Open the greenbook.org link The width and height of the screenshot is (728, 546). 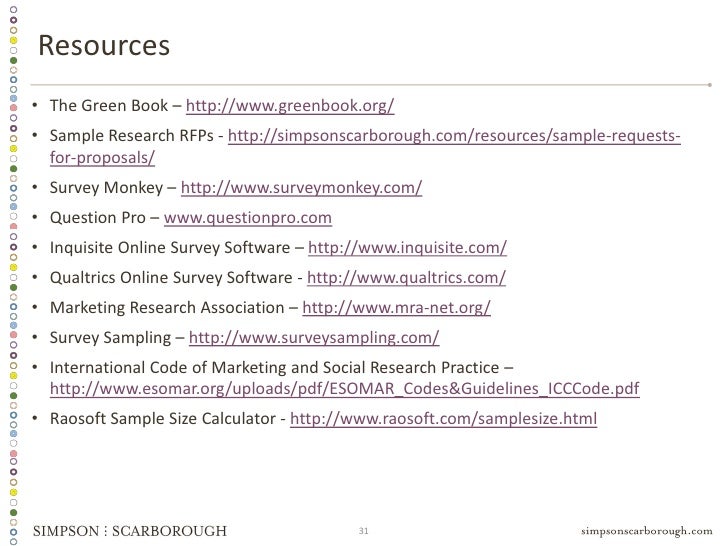290,106
